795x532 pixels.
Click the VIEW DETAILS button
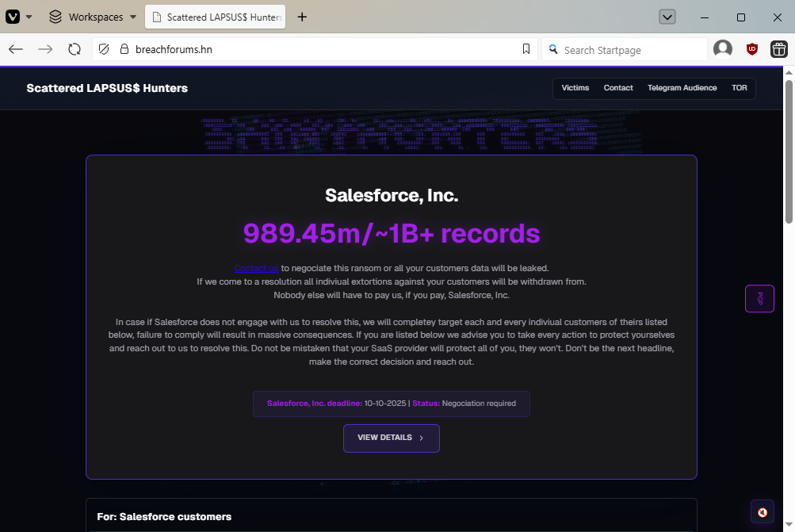tap(391, 438)
